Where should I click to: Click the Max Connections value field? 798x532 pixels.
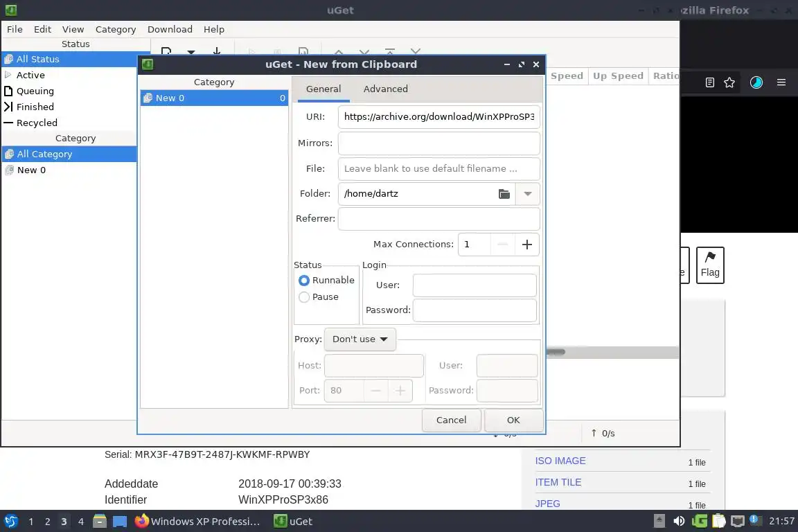coord(475,245)
